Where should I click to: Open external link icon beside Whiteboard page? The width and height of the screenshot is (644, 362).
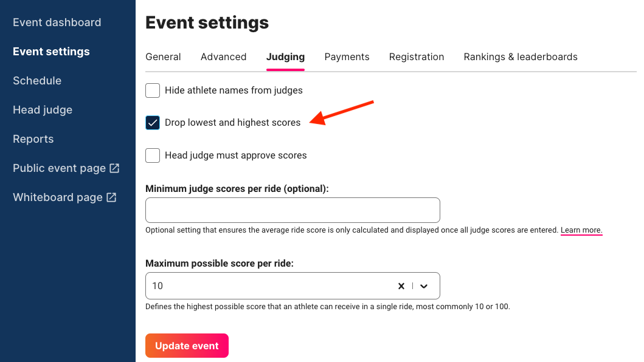point(111,197)
